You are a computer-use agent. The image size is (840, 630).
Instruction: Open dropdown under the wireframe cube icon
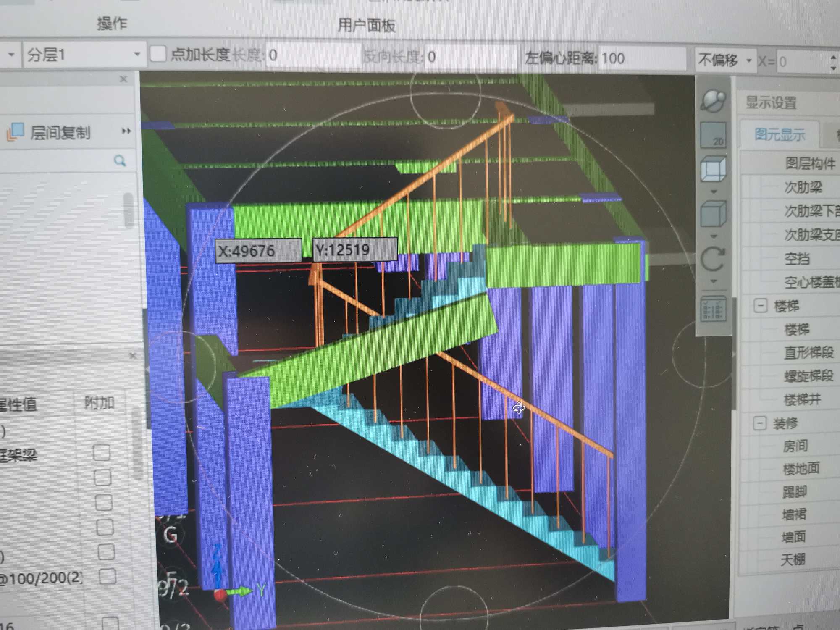[x=714, y=192]
